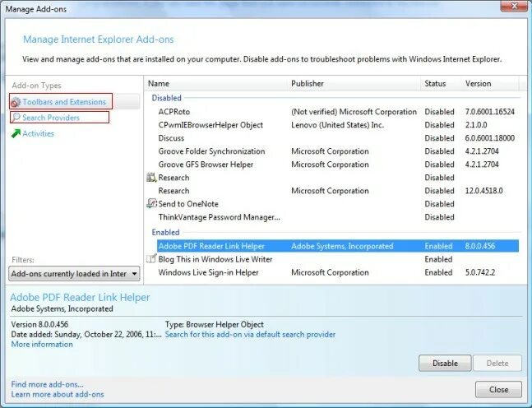
Task: Click Adobe Systems, Incorporated in the selected row
Action: coord(342,246)
